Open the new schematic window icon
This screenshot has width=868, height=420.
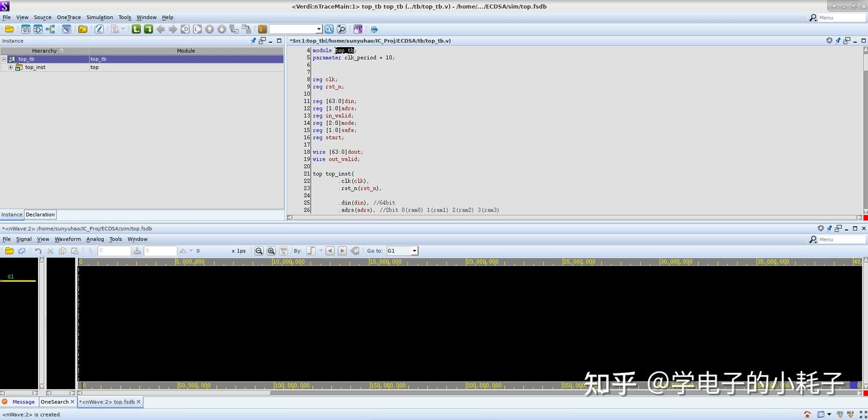(37, 29)
